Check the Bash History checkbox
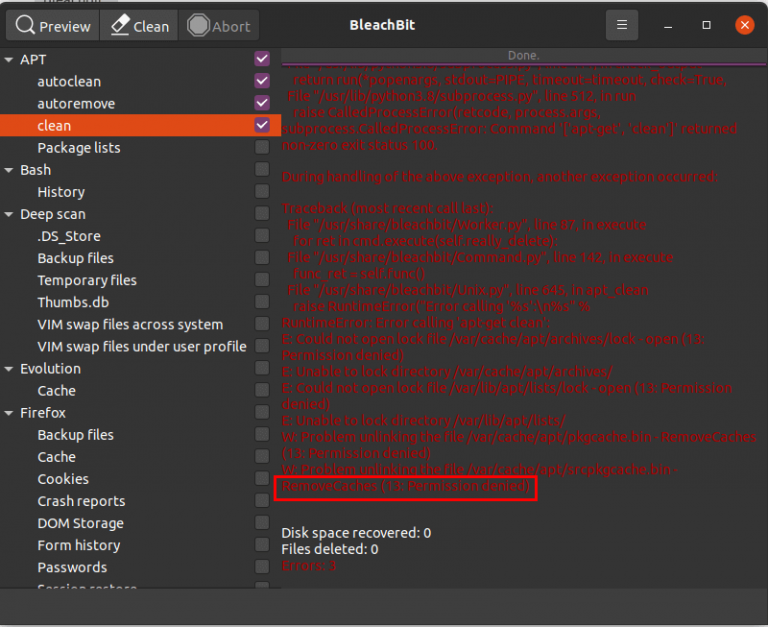 click(x=262, y=192)
